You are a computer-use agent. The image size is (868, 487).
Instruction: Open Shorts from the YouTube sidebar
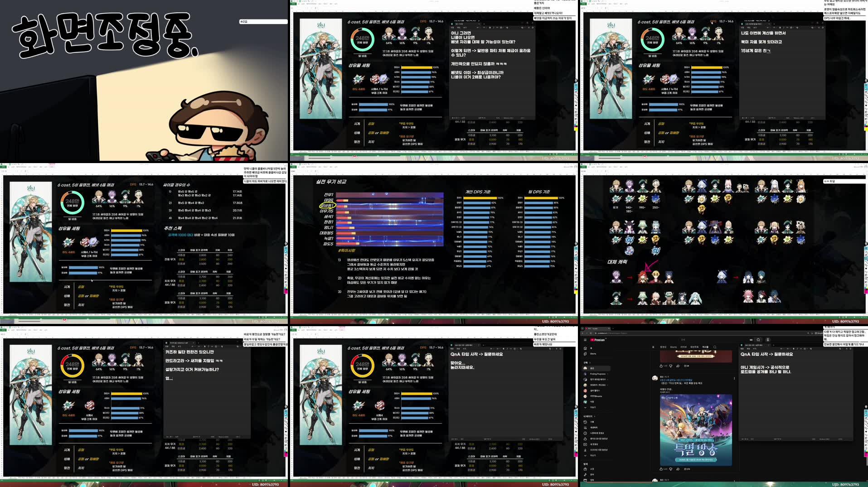click(x=592, y=354)
